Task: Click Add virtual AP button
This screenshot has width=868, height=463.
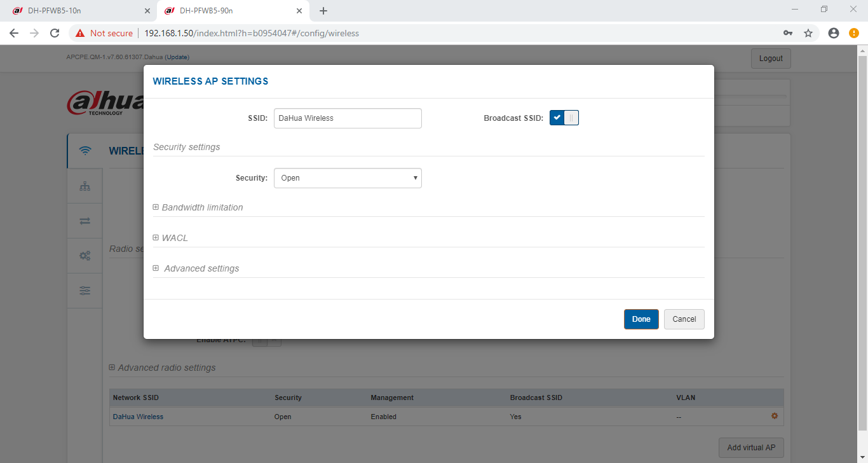Action: pyautogui.click(x=751, y=448)
